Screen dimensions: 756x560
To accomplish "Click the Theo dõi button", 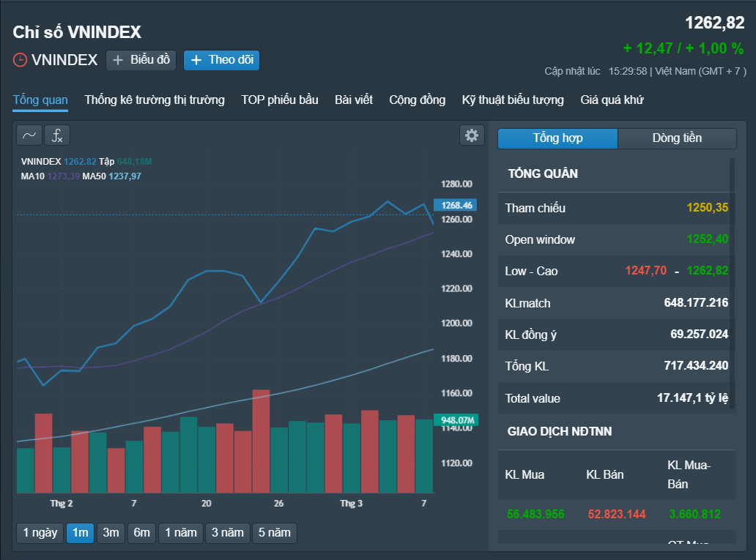I will [222, 60].
